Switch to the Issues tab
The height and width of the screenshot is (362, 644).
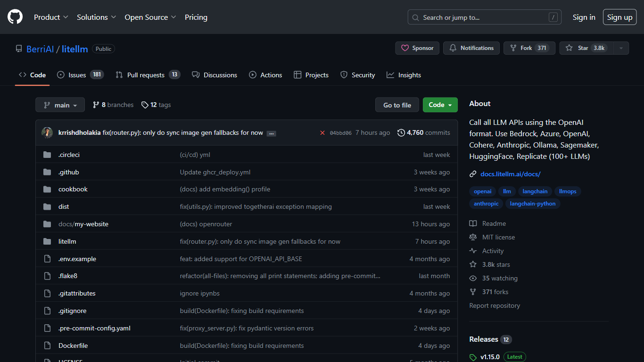80,75
